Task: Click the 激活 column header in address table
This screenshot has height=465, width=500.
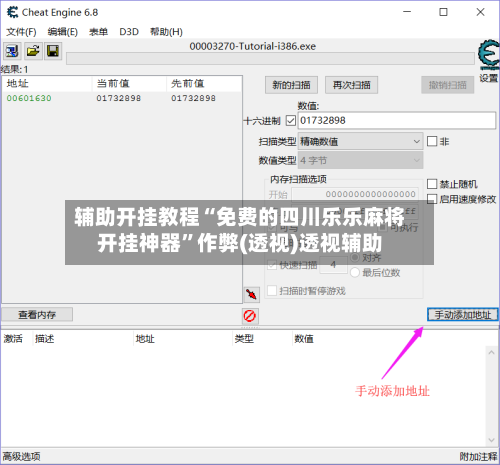Action: pos(13,339)
